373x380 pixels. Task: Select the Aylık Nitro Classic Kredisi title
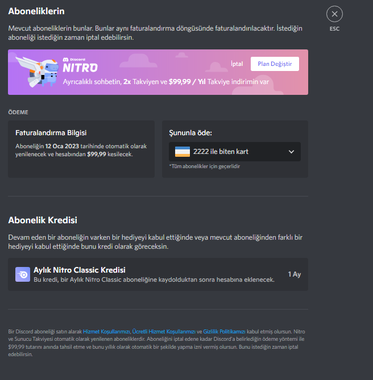(x=79, y=270)
